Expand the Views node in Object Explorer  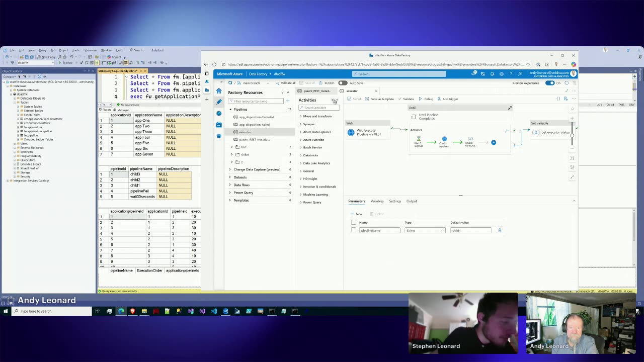pos(14,144)
